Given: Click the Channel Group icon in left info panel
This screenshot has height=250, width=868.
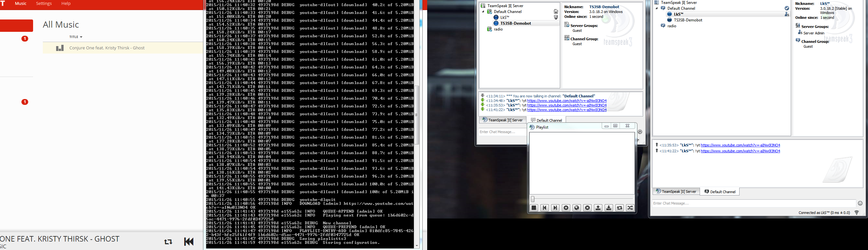Looking at the screenshot, I should click(567, 38).
